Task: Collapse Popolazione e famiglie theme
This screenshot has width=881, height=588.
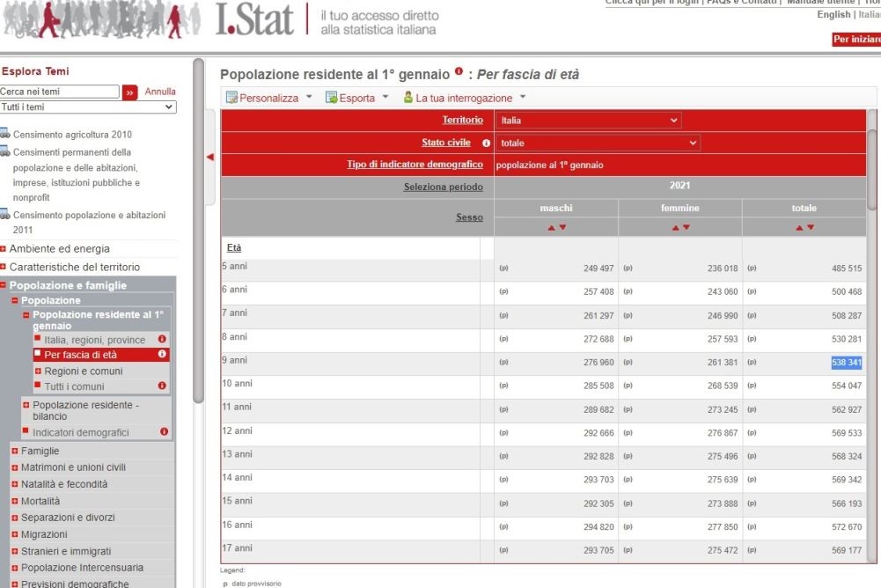Action: click(x=3, y=285)
